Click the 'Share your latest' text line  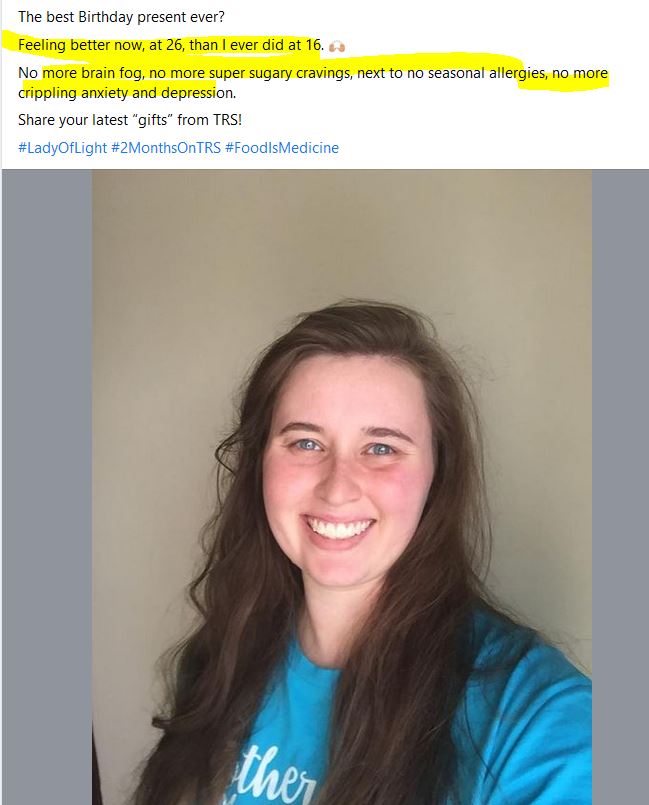(73, 120)
